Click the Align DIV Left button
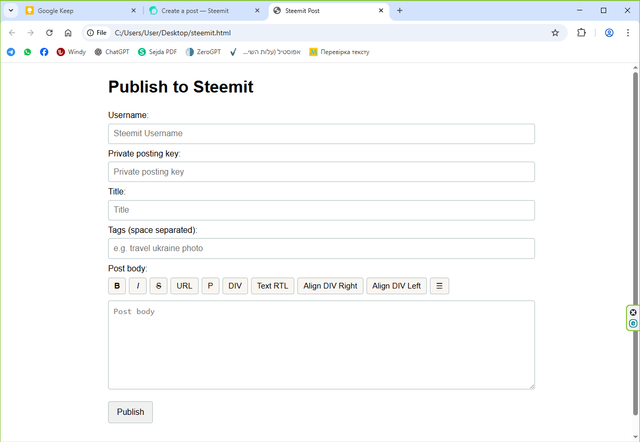Viewport: 640px width, 442px height. pos(396,286)
